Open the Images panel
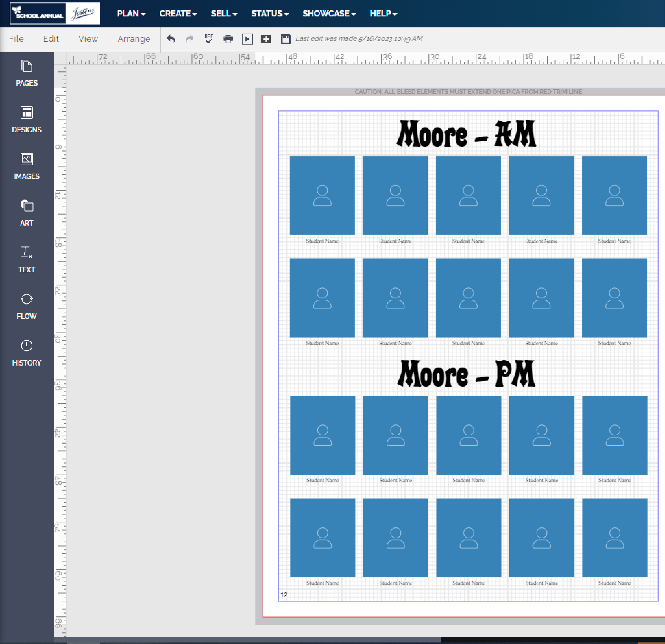Screen dimensions: 665x644 (27, 166)
